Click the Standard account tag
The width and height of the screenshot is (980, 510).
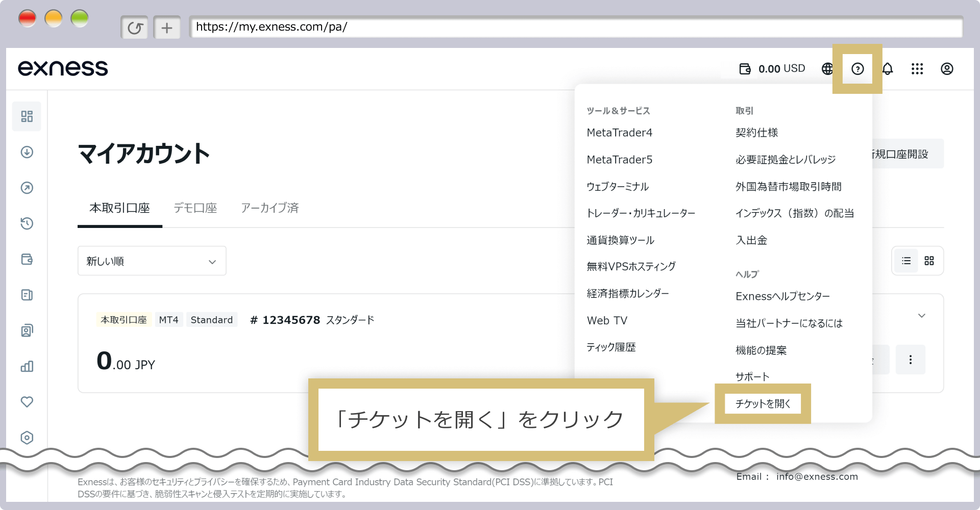(211, 320)
